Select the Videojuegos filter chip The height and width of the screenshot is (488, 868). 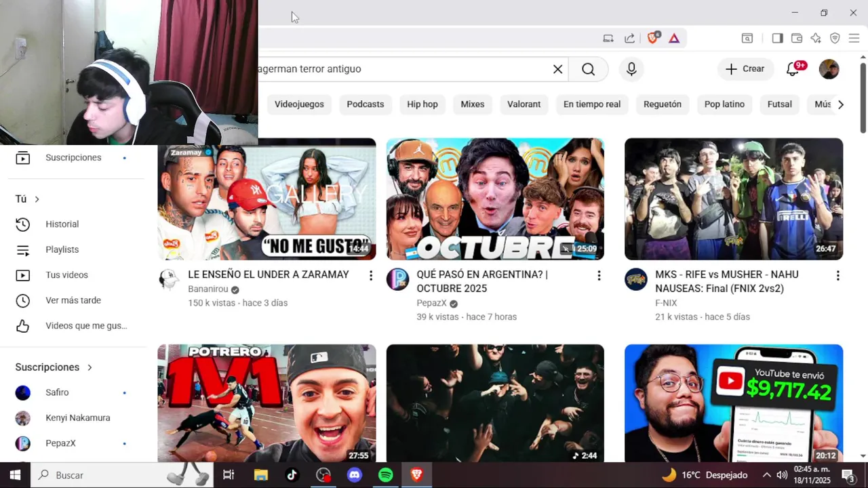[x=299, y=104]
